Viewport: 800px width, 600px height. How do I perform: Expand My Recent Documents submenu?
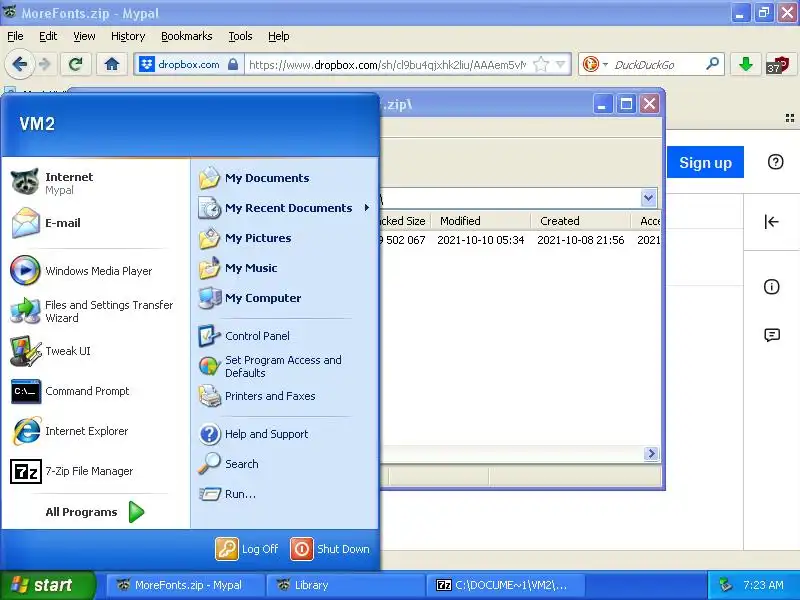pyautogui.click(x=285, y=208)
